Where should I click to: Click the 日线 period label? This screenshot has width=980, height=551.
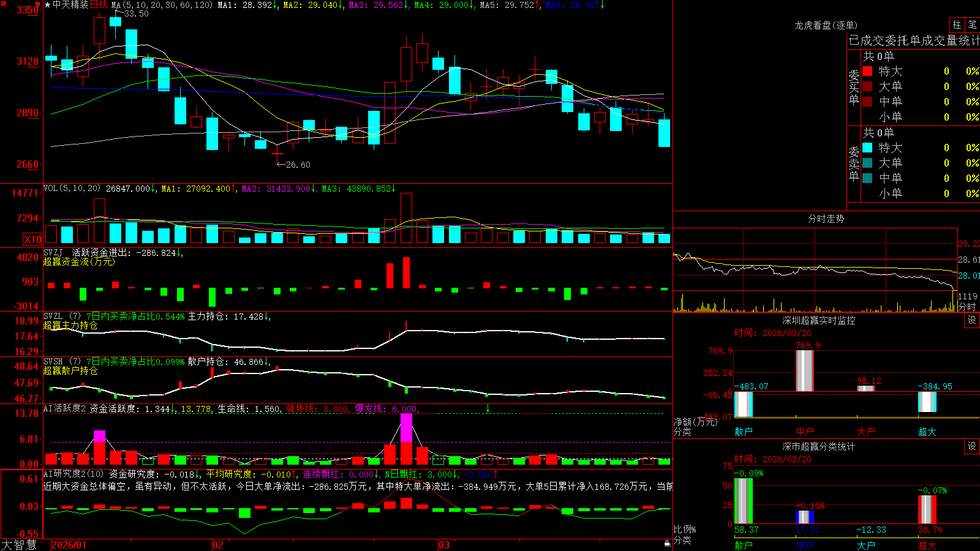click(99, 5)
